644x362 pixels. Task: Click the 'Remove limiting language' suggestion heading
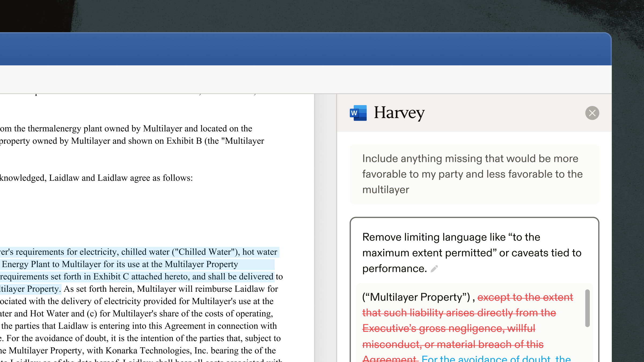pos(472,253)
